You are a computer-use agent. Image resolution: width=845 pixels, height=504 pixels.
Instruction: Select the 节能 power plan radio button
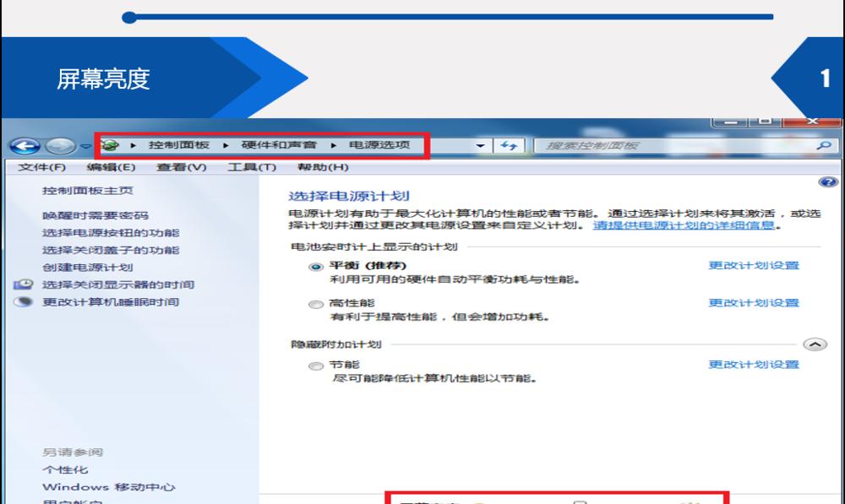pyautogui.click(x=316, y=366)
